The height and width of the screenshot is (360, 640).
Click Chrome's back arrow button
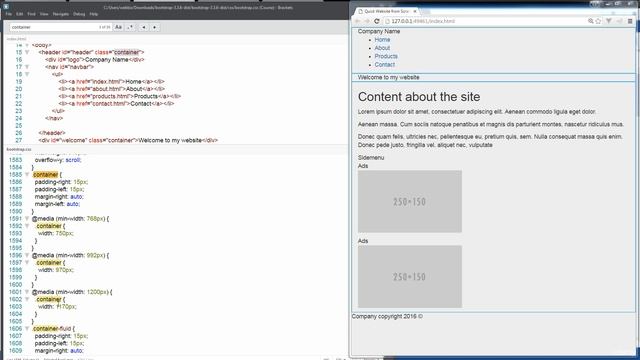[358, 21]
